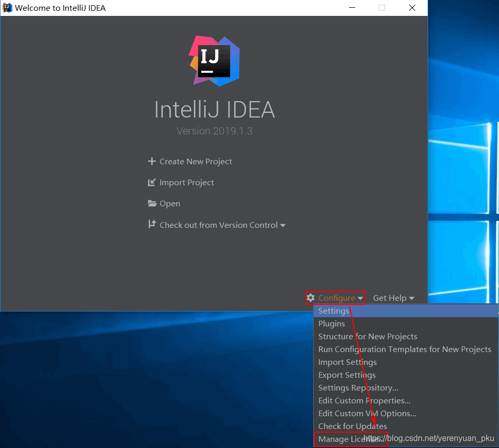Click the Configure label text
The width and height of the screenshot is (499, 448).
point(337,298)
